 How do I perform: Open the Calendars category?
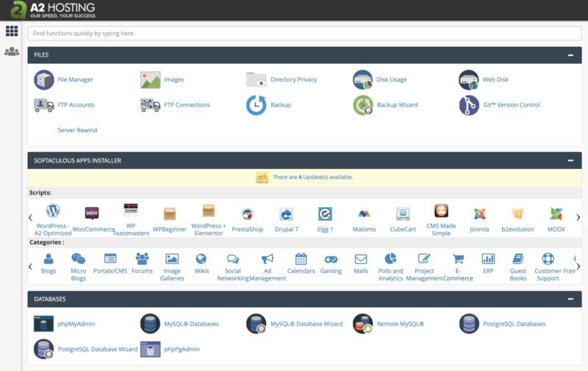pyautogui.click(x=301, y=264)
